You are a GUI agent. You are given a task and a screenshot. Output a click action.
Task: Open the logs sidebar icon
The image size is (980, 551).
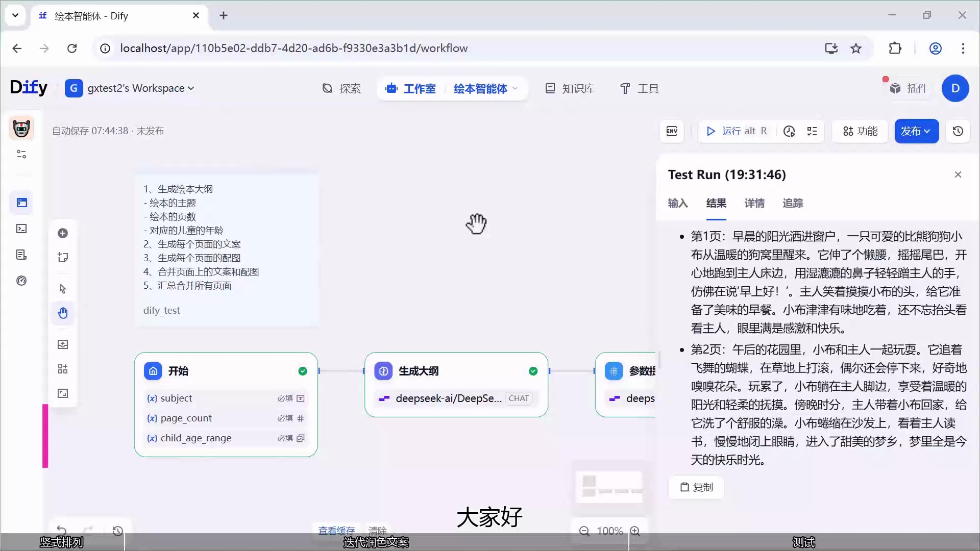coord(21,255)
